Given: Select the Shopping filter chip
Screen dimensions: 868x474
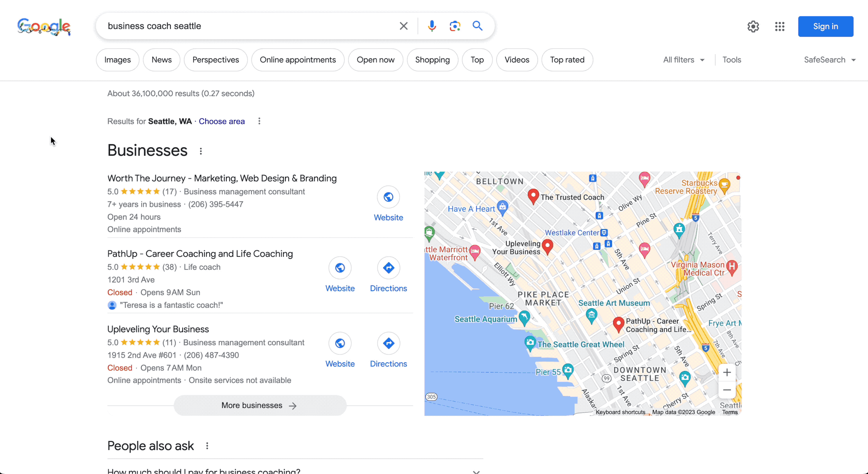Looking at the screenshot, I should (432, 60).
